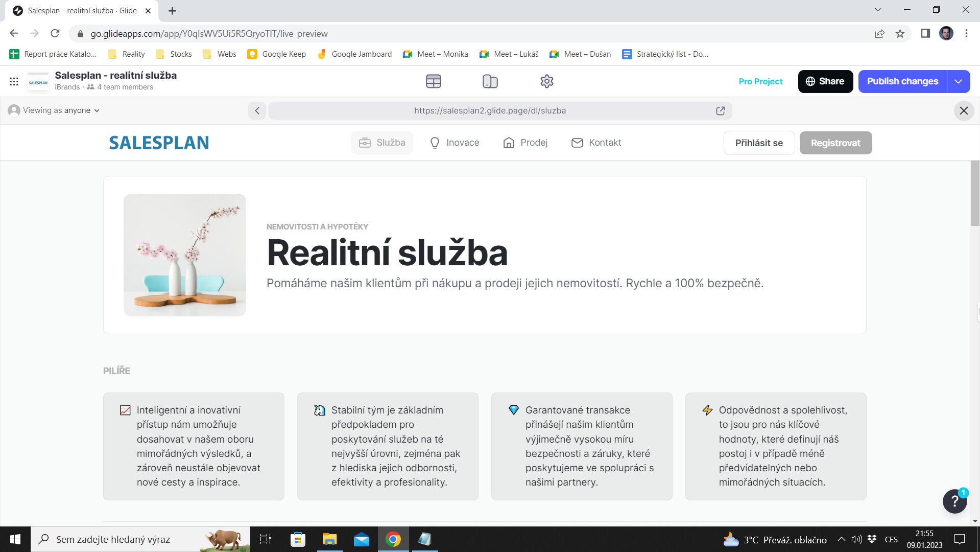The height and width of the screenshot is (552, 980).
Task: Click the globe Share button
Action: pos(825,81)
